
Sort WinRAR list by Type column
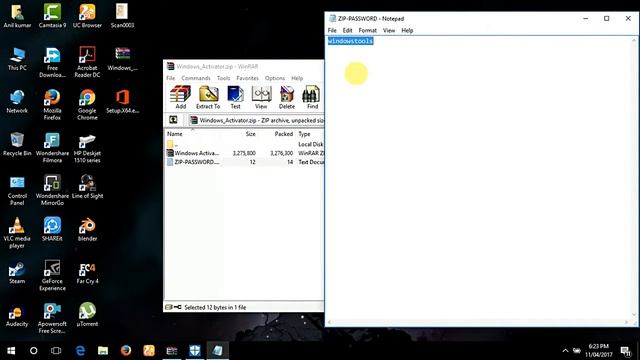304,134
